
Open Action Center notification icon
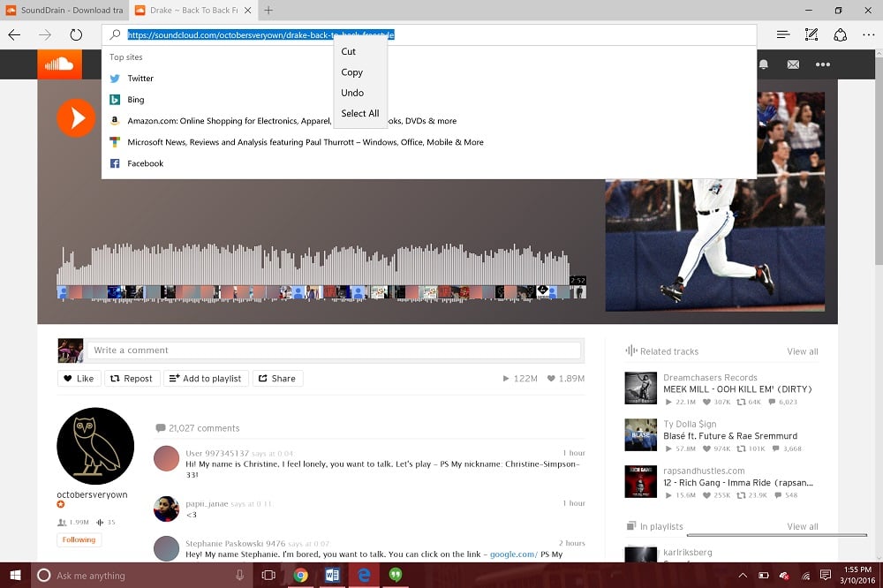[x=826, y=575]
